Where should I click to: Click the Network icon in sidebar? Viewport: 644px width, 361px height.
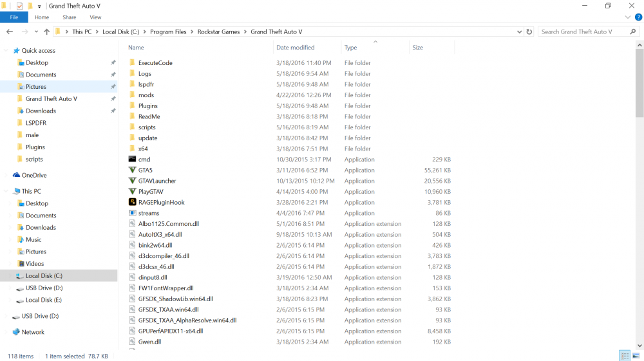[16, 332]
